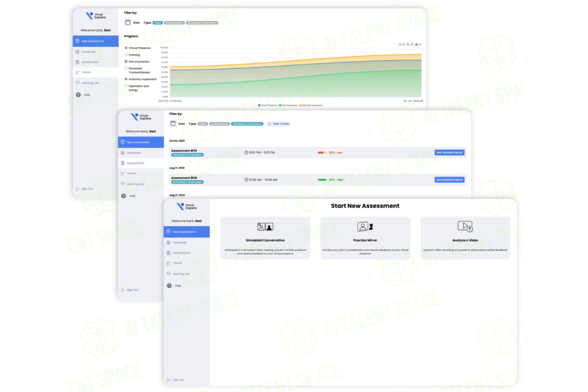Image resolution: width=588 pixels, height=392 pixels.
Task: Click chart zoom-in icon above Trends graph
Action: pyautogui.click(x=400, y=44)
